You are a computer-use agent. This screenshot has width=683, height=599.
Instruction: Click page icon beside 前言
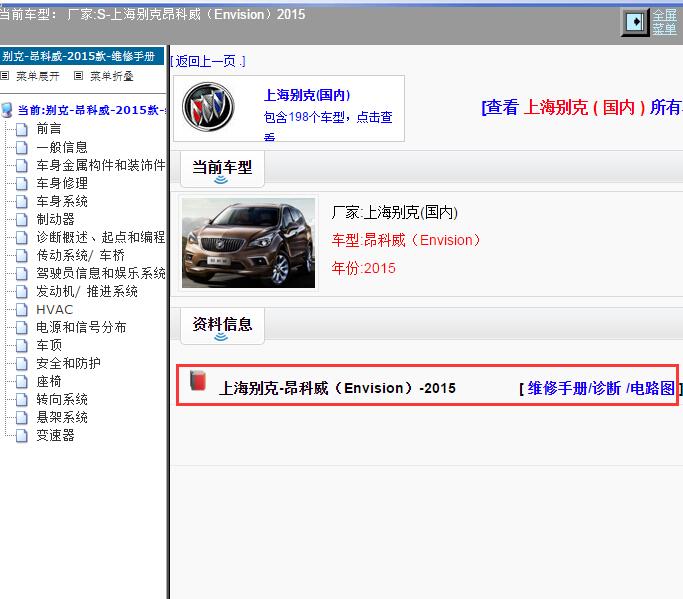(22, 129)
